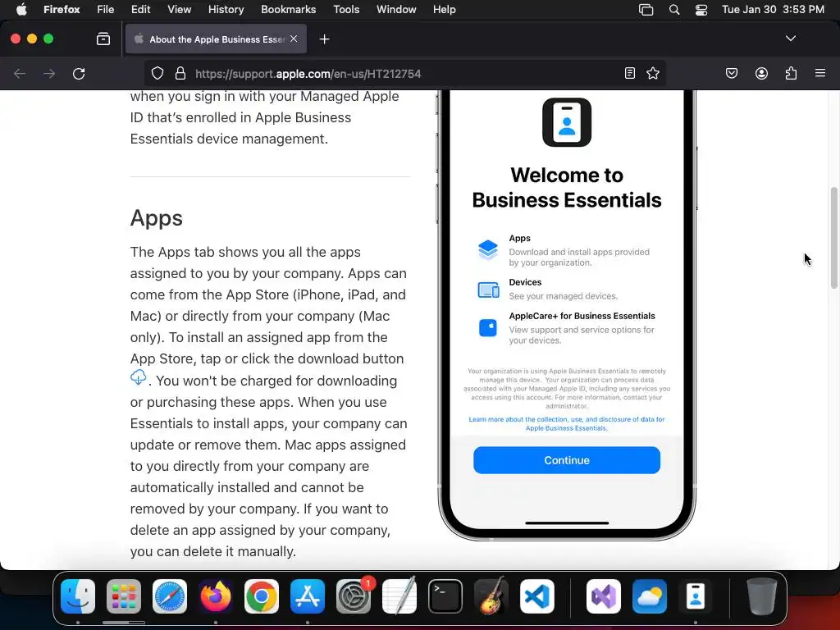Open the Edit menu
This screenshot has width=840, height=630.
pyautogui.click(x=141, y=9)
